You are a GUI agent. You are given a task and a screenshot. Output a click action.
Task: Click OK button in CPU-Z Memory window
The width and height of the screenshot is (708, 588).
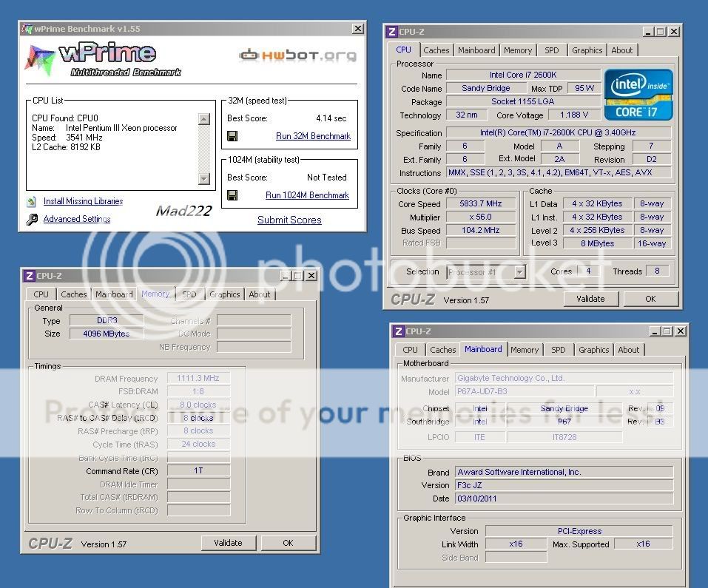click(288, 543)
